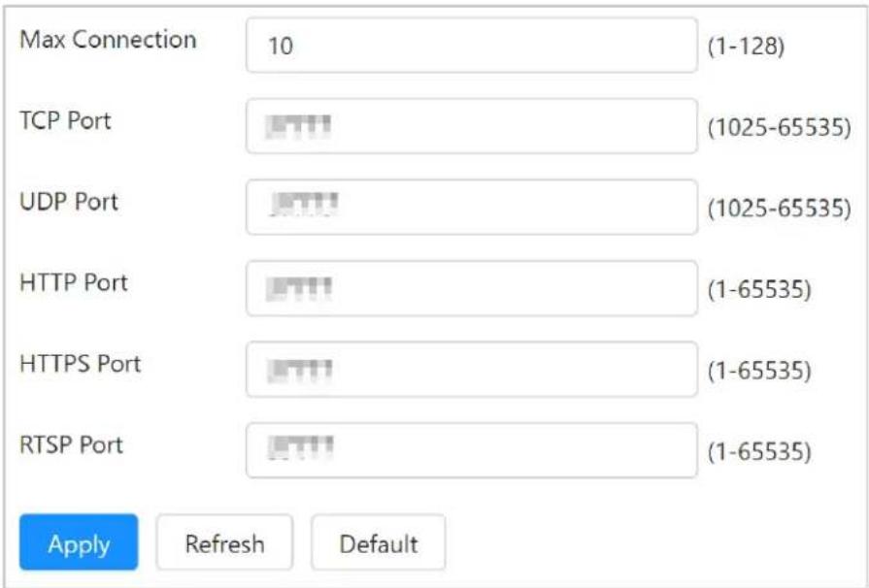
Task: Click into the UDP Port field
Action: [472, 207]
